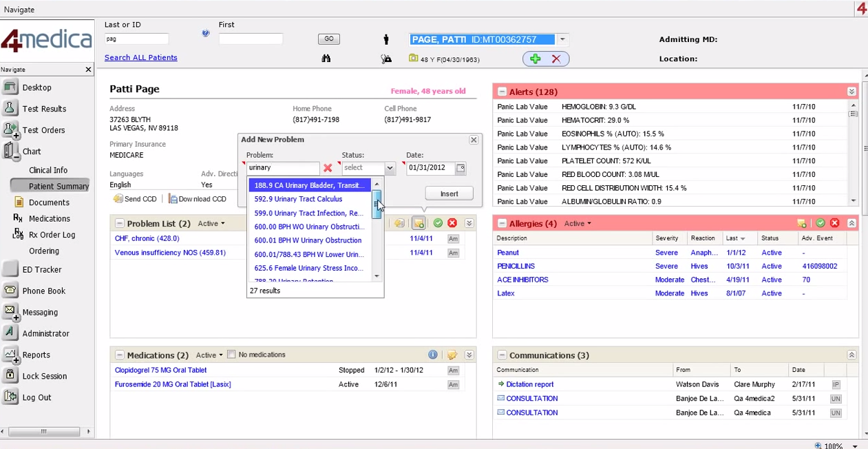Collapse the Allergies section with minus box
The width and height of the screenshot is (868, 449).
[x=502, y=223]
